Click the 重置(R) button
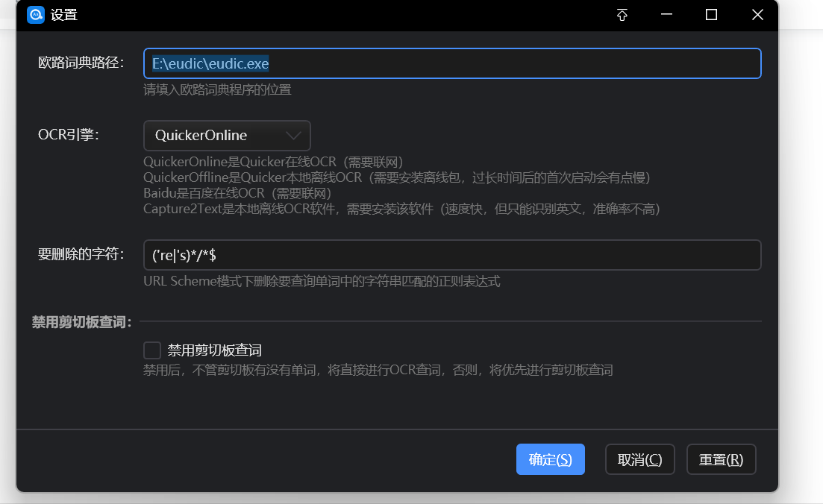Image resolution: width=823 pixels, height=504 pixels. pyautogui.click(x=722, y=459)
